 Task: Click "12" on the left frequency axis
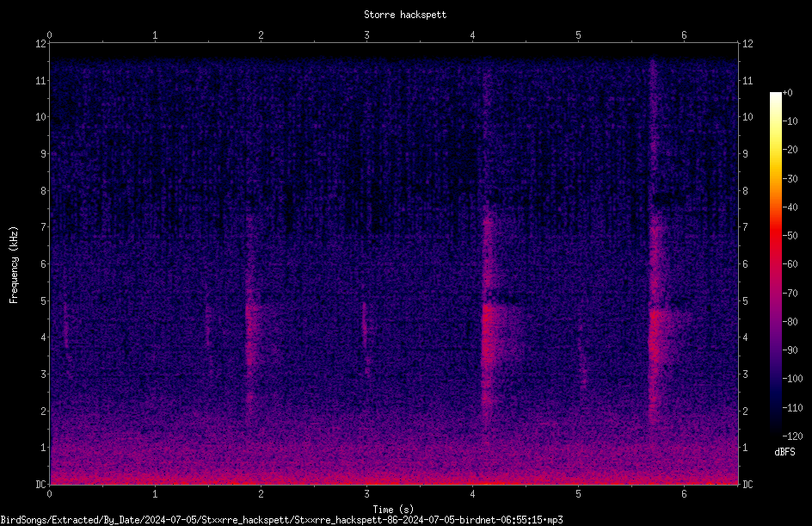[40, 44]
